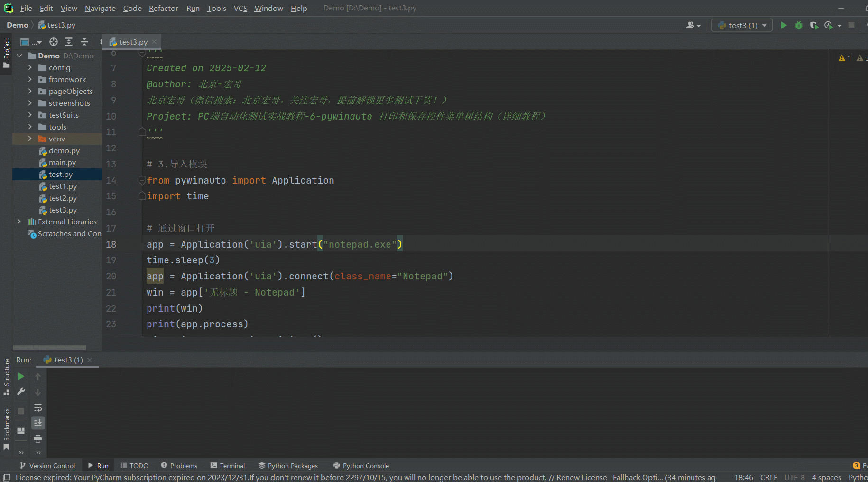868x482 pixels.
Task: Expand External Libraries node
Action: 19,222
